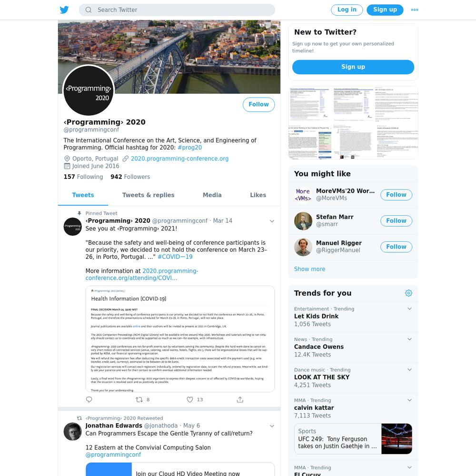This screenshot has width=476, height=476.
Task: Open the #prog20 hashtag link
Action: [x=190, y=148]
